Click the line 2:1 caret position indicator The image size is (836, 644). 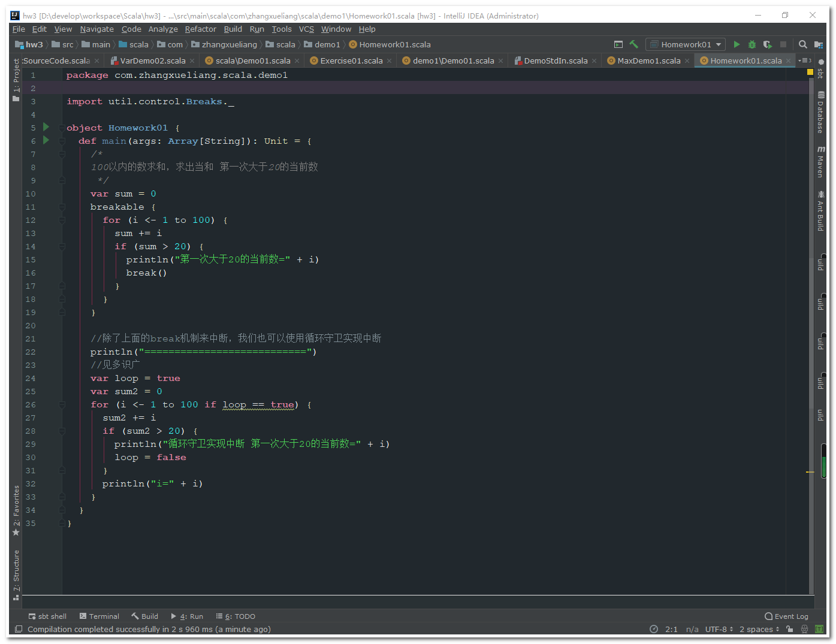(671, 629)
